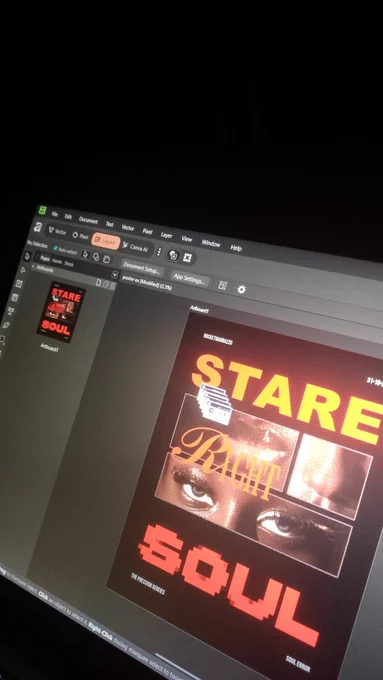Viewport: 383px width, 680px height.
Task: Click the round icon right of the three dots
Action: 173,255
